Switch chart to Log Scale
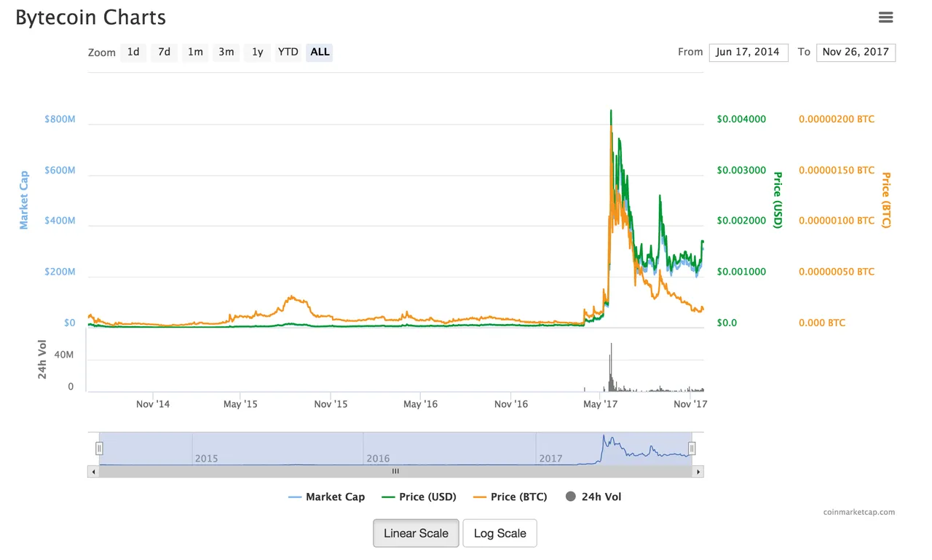Image resolution: width=932 pixels, height=560 pixels. 499,533
